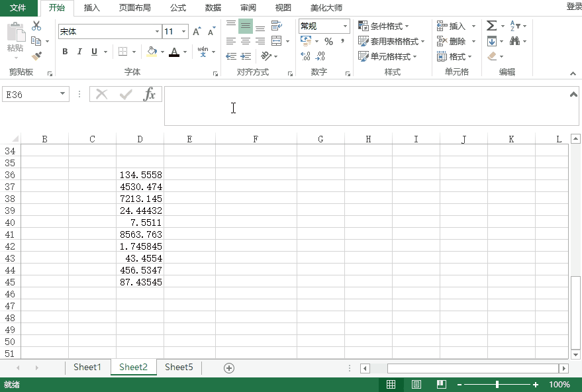Switch to the 公式 tab
The height and width of the screenshot is (392, 582).
pos(178,8)
